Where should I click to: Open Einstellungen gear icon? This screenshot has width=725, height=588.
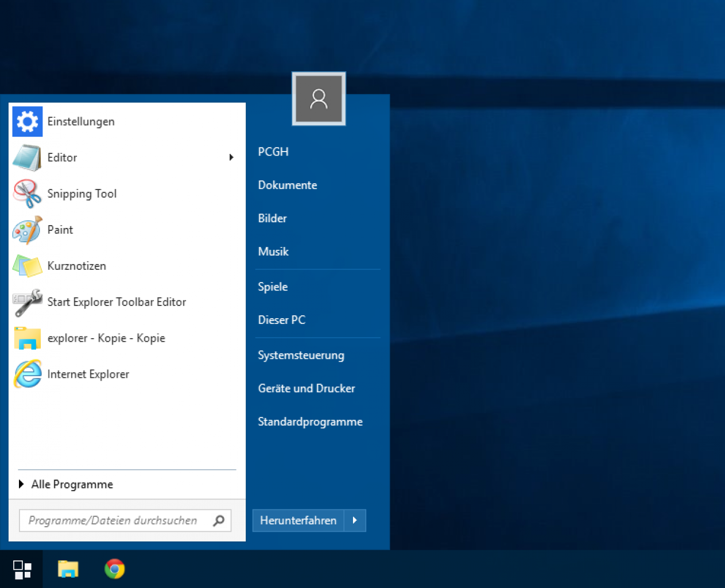pyautogui.click(x=28, y=122)
